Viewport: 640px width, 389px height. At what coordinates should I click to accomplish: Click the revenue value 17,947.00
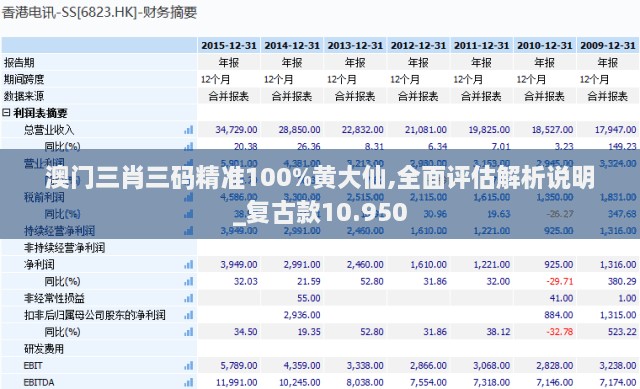click(616, 130)
